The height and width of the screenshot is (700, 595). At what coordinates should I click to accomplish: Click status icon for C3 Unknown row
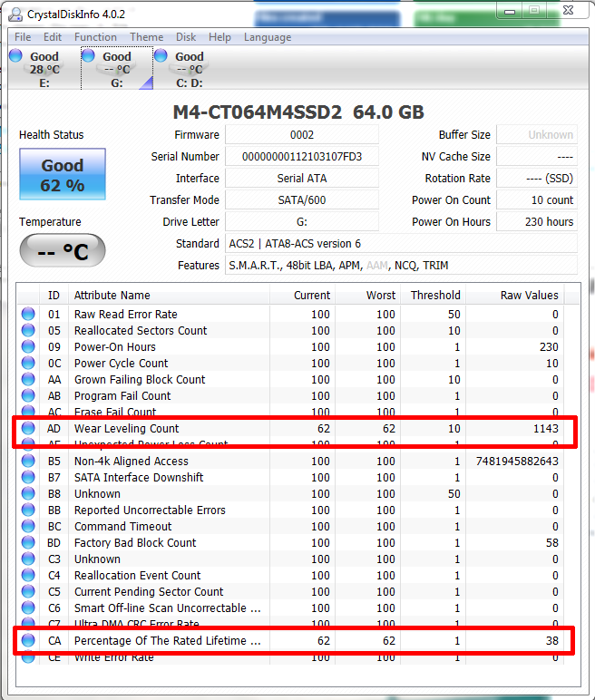28,559
